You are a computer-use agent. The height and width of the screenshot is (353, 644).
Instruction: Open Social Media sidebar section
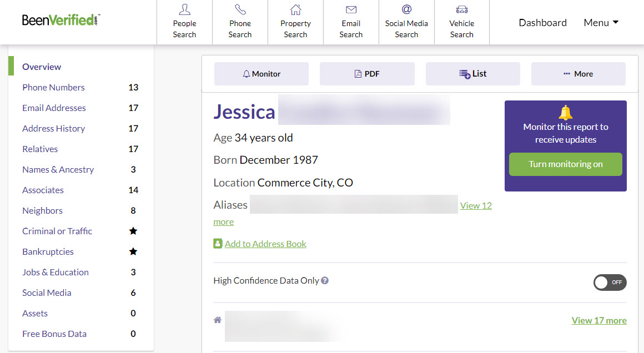[47, 293]
